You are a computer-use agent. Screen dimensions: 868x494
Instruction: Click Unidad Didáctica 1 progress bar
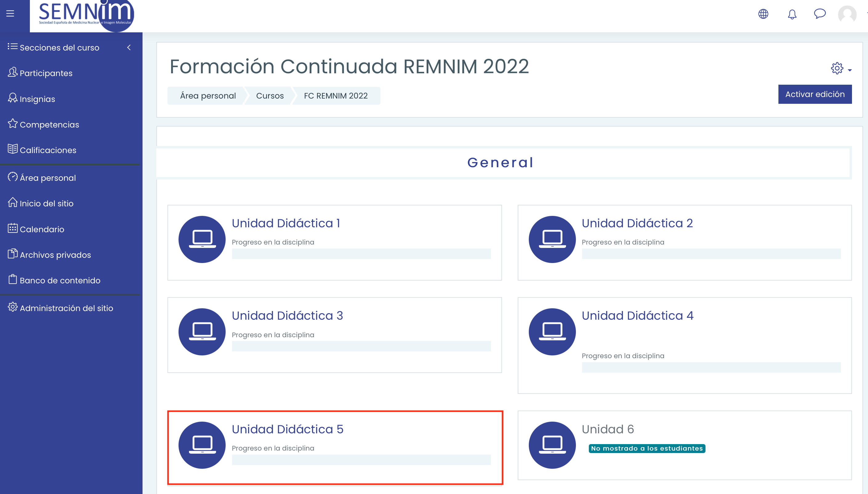coord(361,254)
